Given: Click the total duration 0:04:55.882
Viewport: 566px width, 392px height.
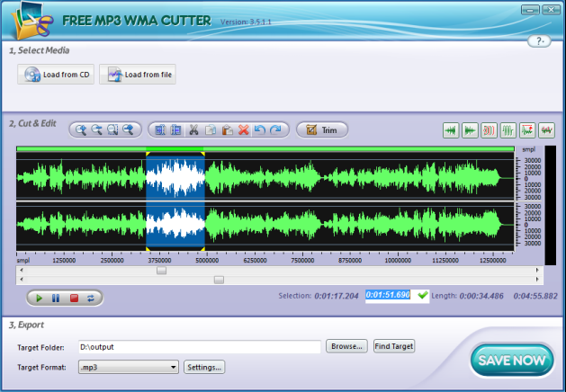Looking at the screenshot, I should click(x=535, y=296).
